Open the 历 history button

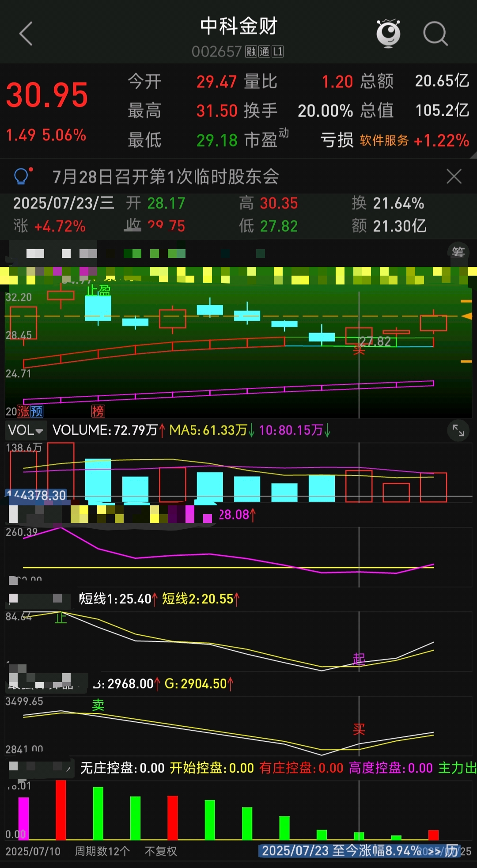[451, 851]
